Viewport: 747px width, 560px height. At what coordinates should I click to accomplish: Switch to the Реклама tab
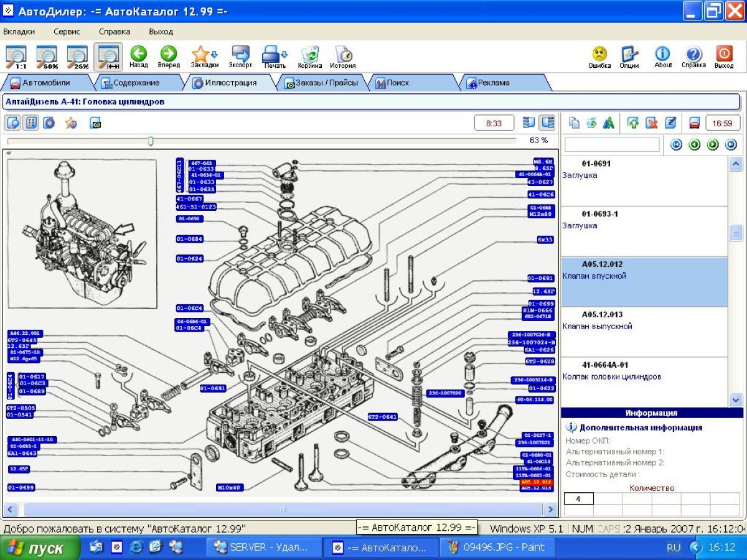(x=504, y=83)
